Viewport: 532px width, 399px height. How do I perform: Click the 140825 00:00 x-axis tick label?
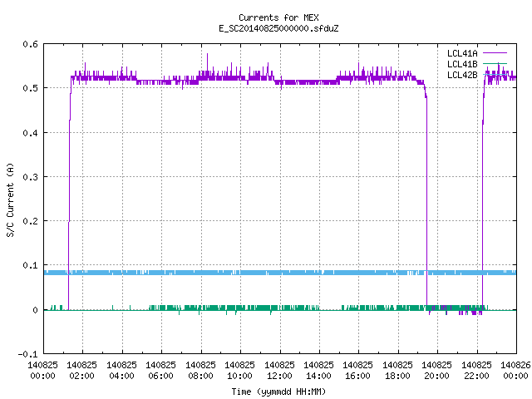click(x=42, y=370)
